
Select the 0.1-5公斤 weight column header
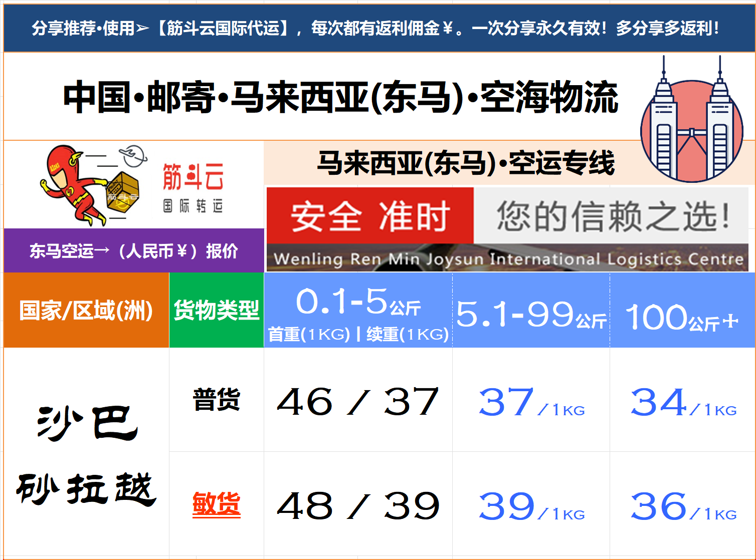pyautogui.click(x=358, y=310)
